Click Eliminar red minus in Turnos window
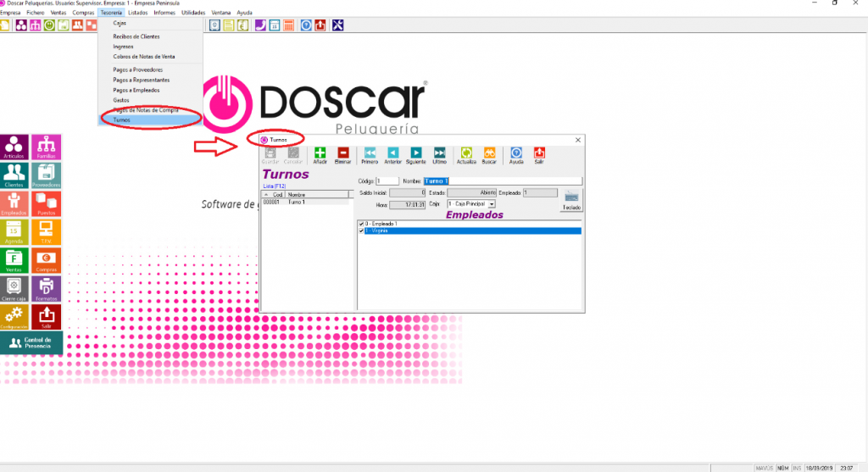Viewport: 868px width, 472px height. pyautogui.click(x=342, y=155)
